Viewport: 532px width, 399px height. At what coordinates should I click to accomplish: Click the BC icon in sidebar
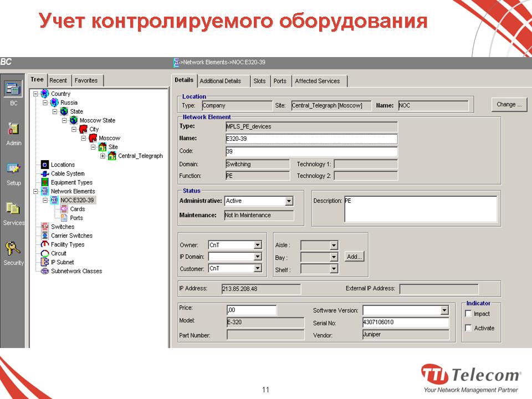click(x=13, y=89)
